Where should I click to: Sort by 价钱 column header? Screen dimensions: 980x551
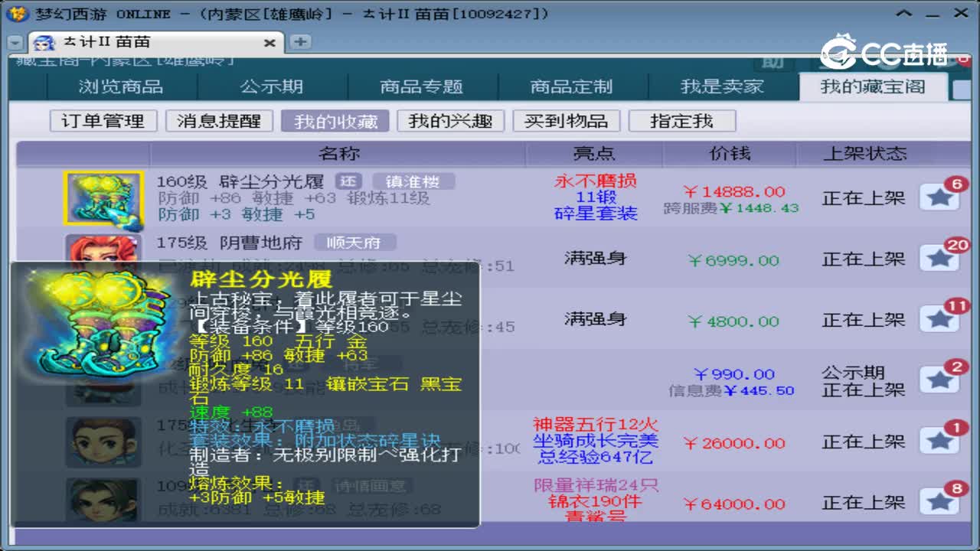[730, 154]
